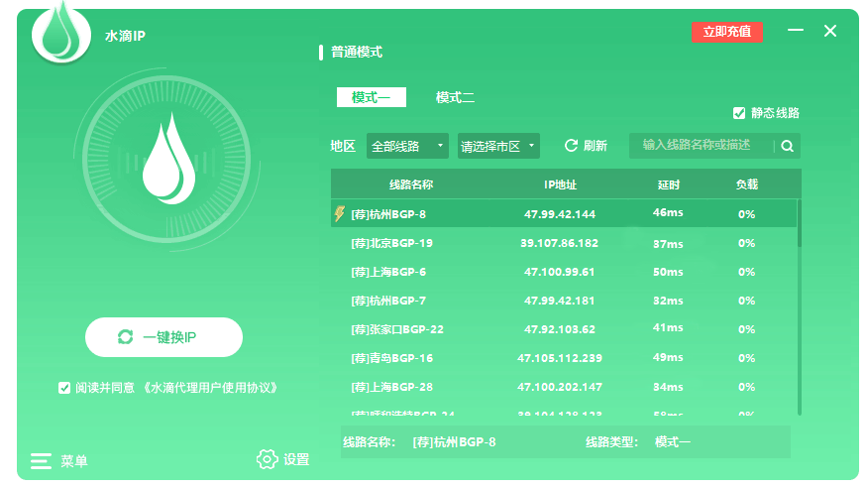The height and width of the screenshot is (488, 868).
Task: Switch to the 模式一 tab
Action: coord(372,97)
